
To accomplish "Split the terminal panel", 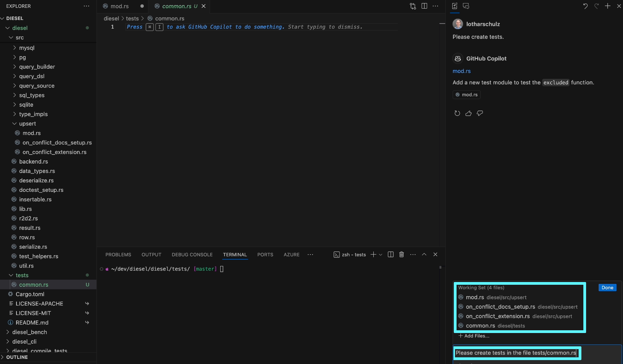I will tap(390, 255).
